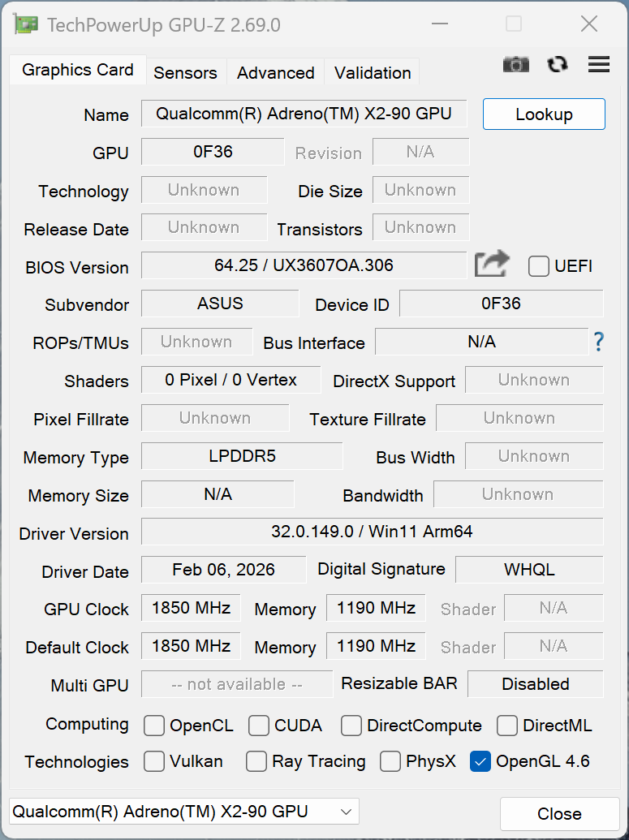Click the Driver Version field
The height and width of the screenshot is (840, 629).
(372, 532)
